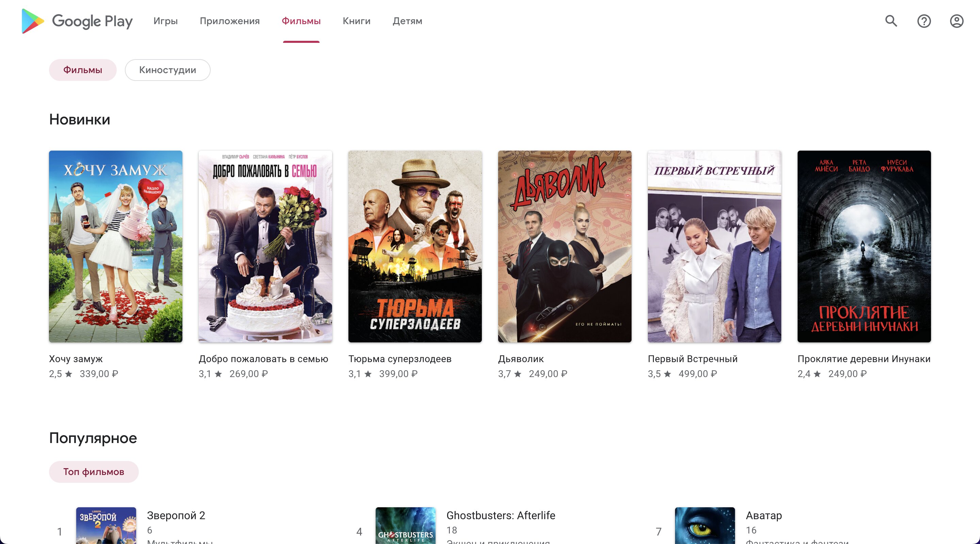Click the 269,00 ₽ price
Screen dimensions: 980x544
click(248, 374)
